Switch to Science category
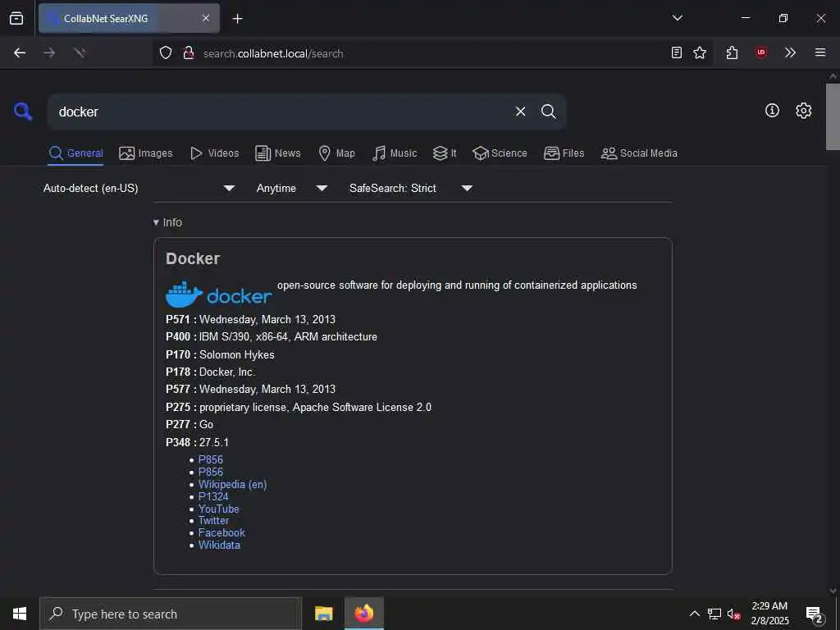 (x=500, y=153)
